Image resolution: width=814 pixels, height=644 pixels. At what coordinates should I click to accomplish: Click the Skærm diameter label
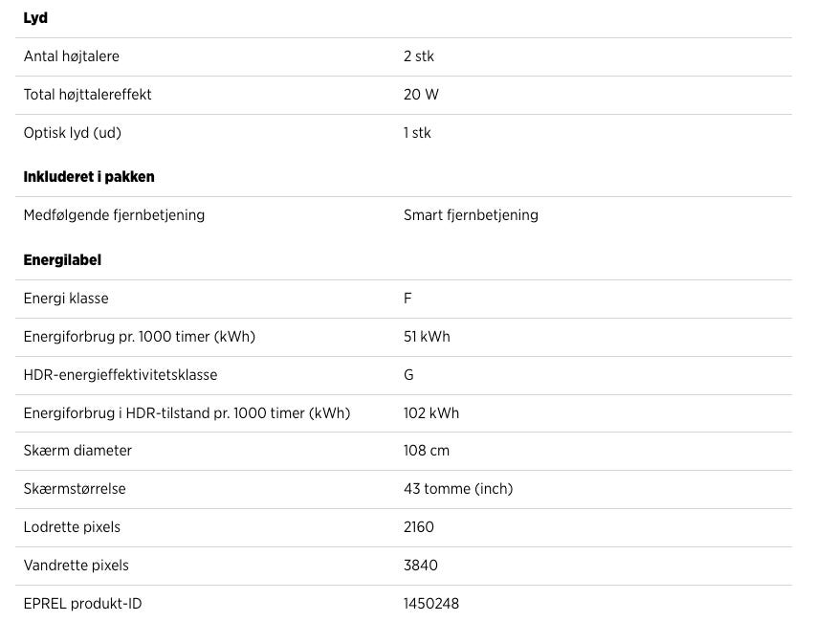77,451
